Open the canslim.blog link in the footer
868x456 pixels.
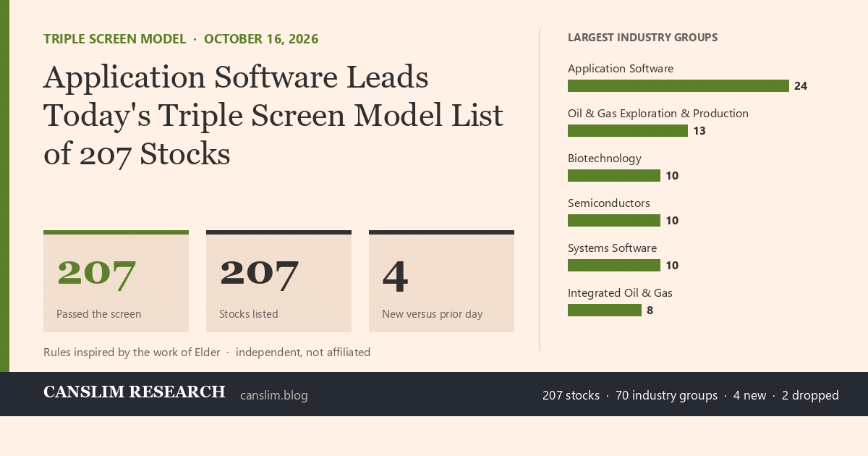[x=274, y=395]
